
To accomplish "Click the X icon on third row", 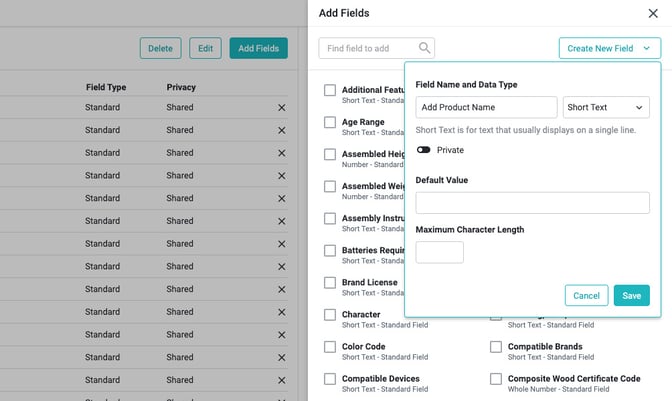I will (281, 153).
